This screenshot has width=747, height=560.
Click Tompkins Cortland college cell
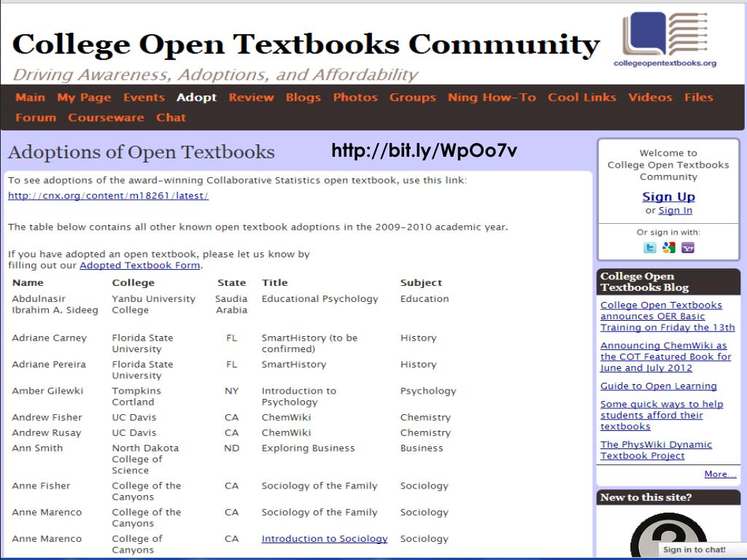point(136,396)
